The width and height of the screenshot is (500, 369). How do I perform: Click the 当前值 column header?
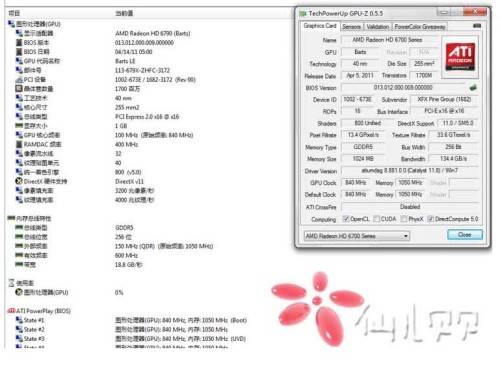(124, 13)
